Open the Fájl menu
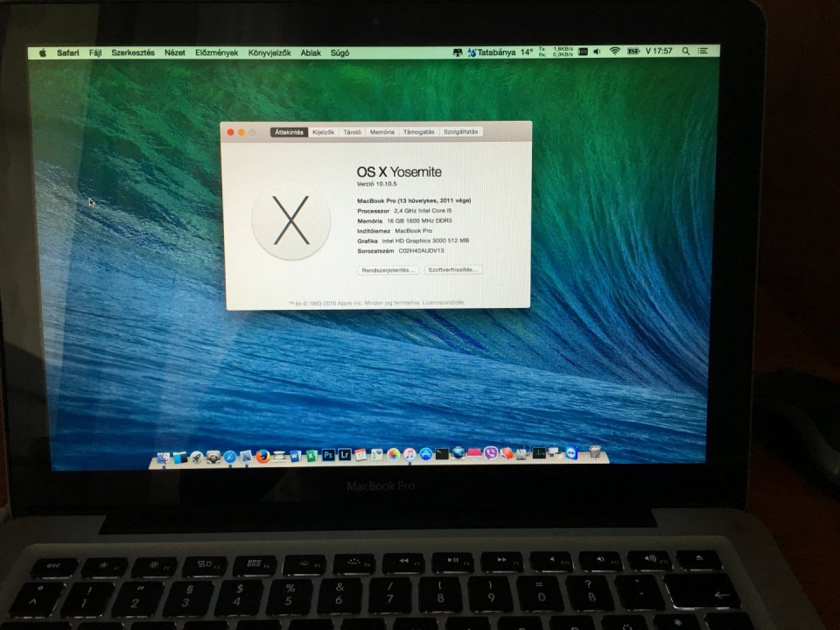Viewport: 840px width, 630px height. tap(95, 52)
